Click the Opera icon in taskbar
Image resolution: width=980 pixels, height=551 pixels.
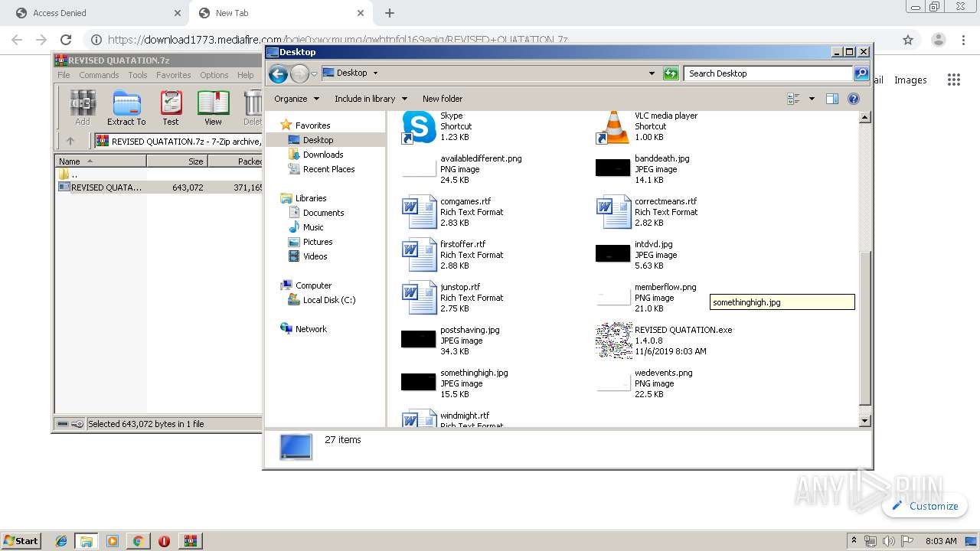click(164, 541)
